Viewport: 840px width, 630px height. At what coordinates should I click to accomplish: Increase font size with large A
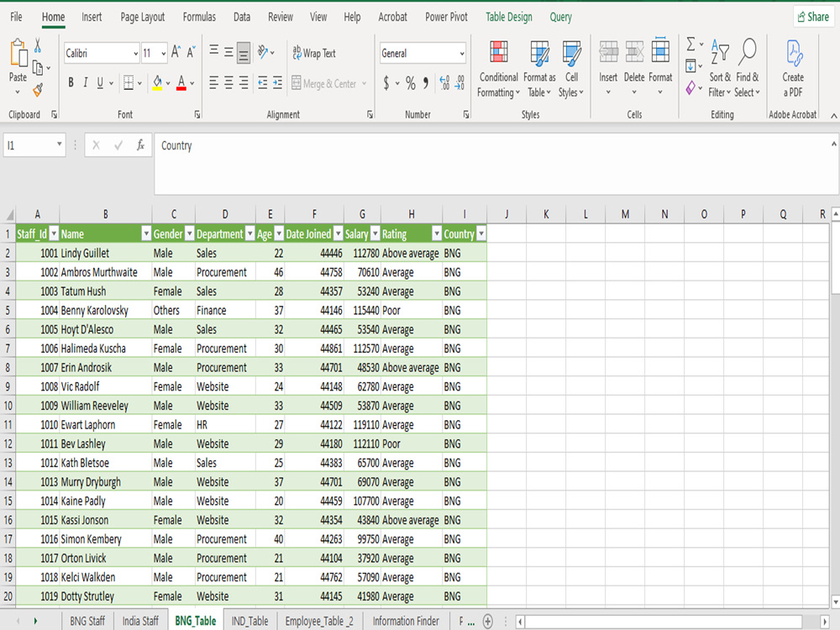click(176, 52)
